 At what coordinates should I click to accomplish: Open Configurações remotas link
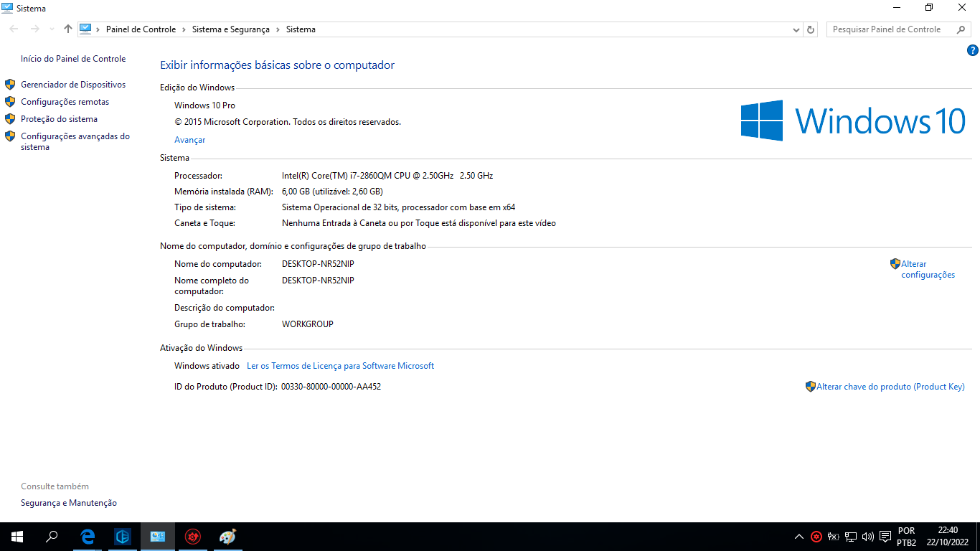coord(65,102)
